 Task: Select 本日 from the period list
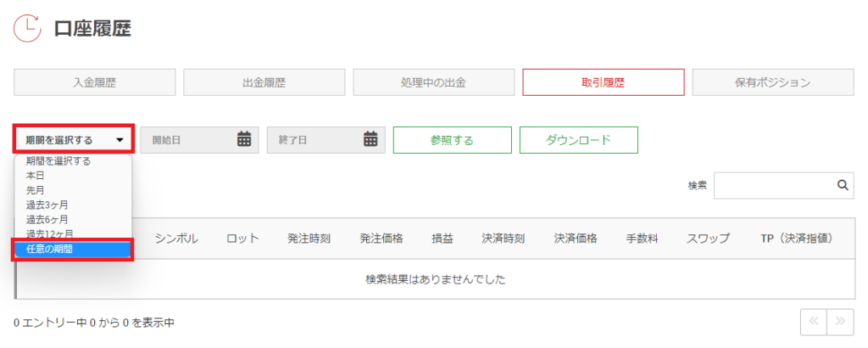(36, 175)
